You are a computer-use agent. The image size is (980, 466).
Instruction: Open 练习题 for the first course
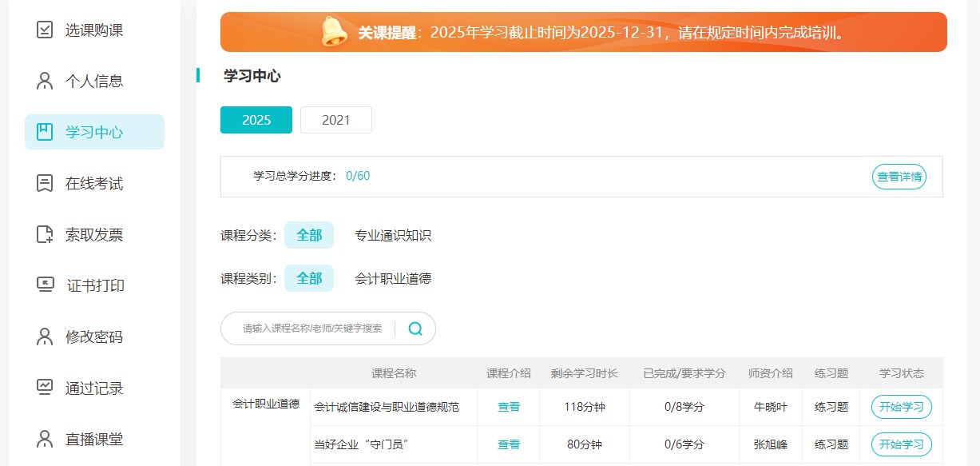pyautogui.click(x=831, y=406)
